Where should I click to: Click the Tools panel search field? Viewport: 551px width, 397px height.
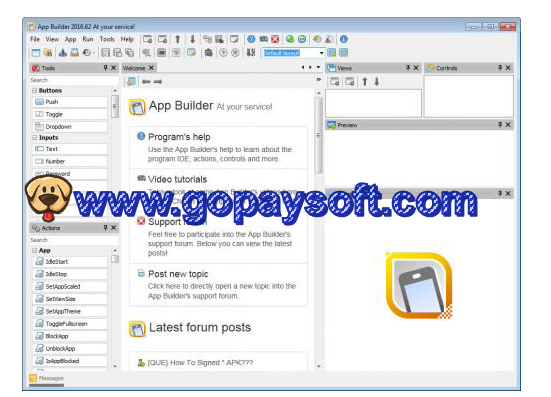74,80
